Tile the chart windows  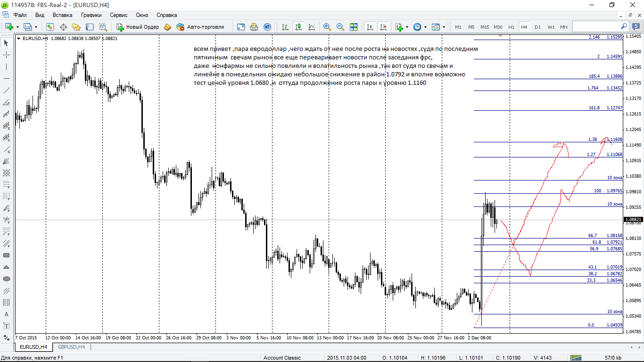(x=354, y=27)
